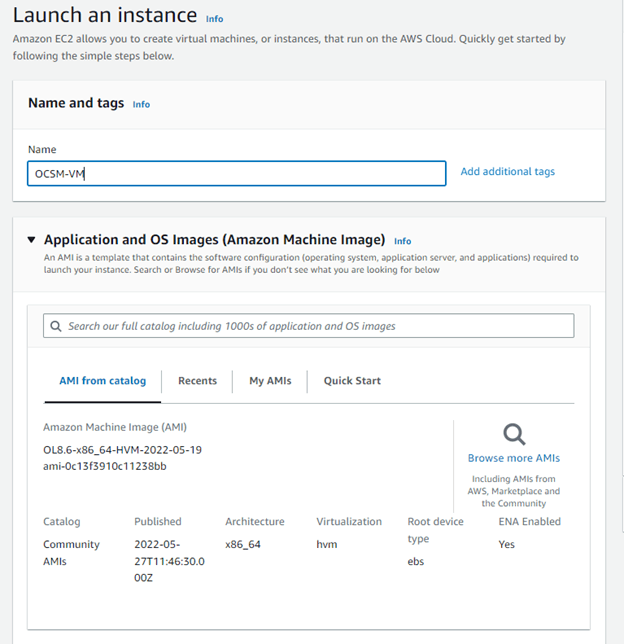Image resolution: width=624 pixels, height=644 pixels.
Task: Open Info next to Launch an instance
Action: pyautogui.click(x=214, y=19)
